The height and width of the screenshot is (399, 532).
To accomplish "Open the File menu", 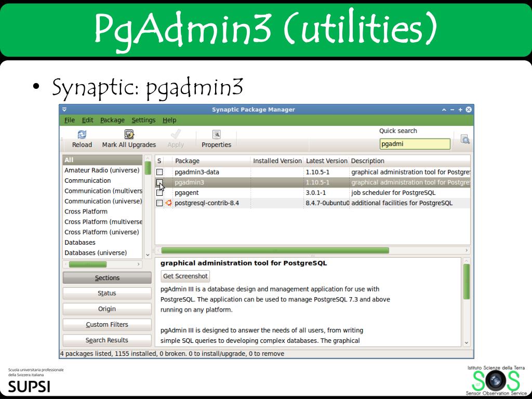I will pos(70,120).
